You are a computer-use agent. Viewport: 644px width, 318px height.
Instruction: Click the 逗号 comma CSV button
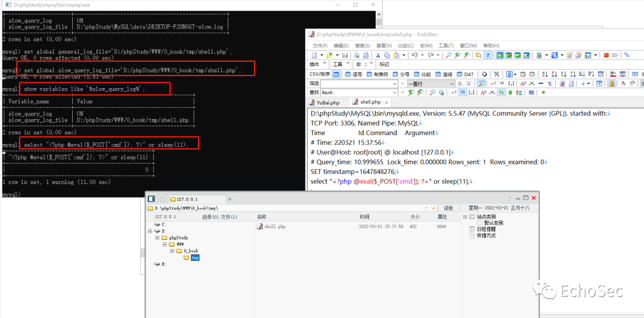[x=353, y=74]
